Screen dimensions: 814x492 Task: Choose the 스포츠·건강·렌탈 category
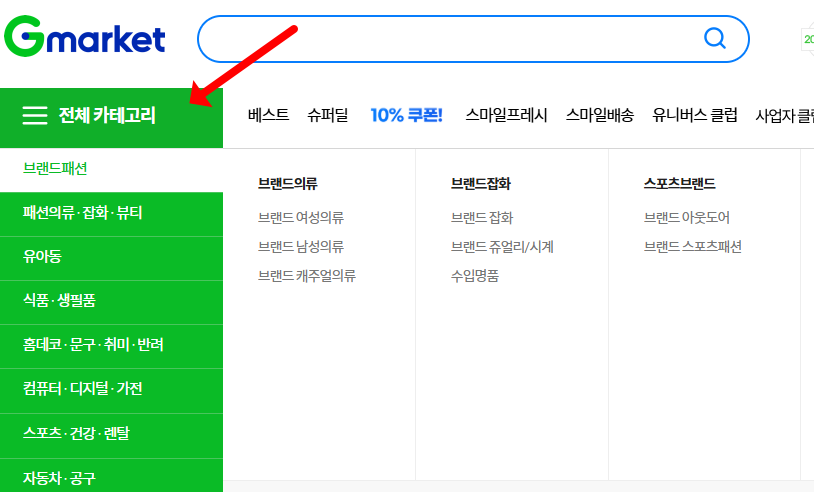pyautogui.click(x=112, y=435)
